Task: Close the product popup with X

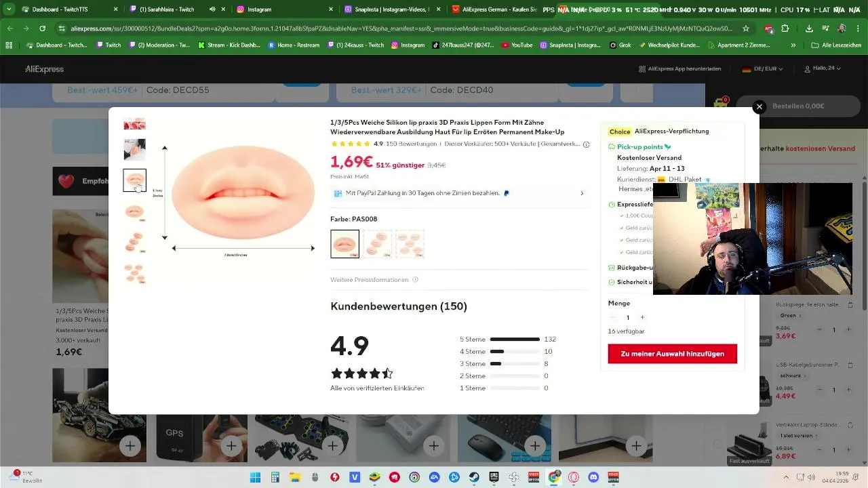Action: [x=759, y=106]
